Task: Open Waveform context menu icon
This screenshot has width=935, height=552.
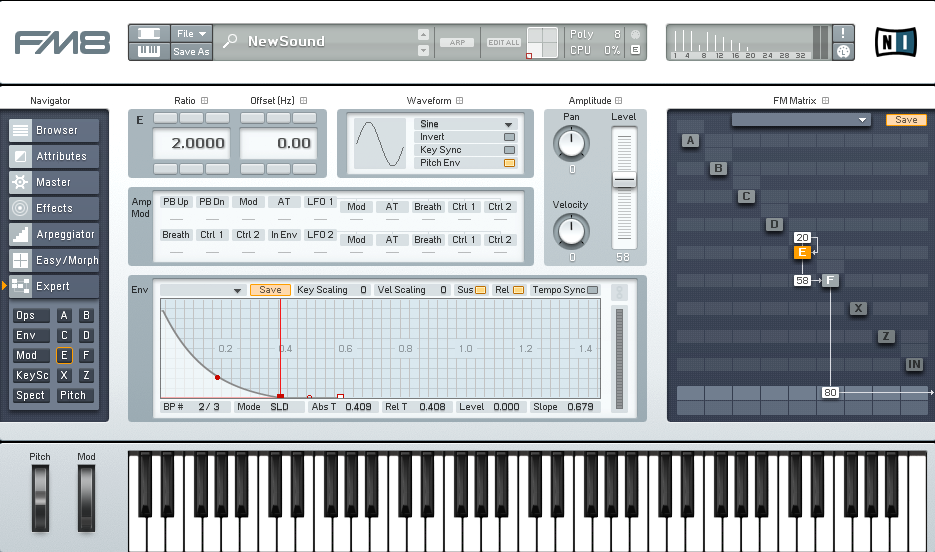Action: click(x=460, y=101)
